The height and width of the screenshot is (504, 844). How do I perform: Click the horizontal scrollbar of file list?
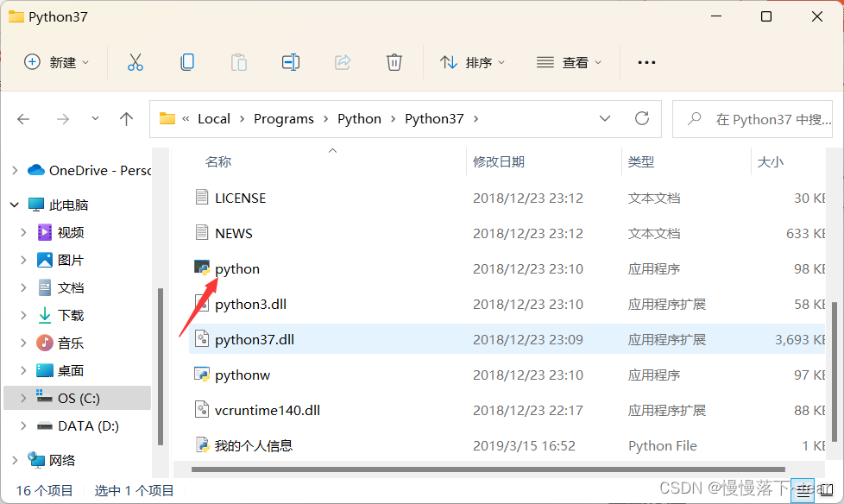coord(488,469)
